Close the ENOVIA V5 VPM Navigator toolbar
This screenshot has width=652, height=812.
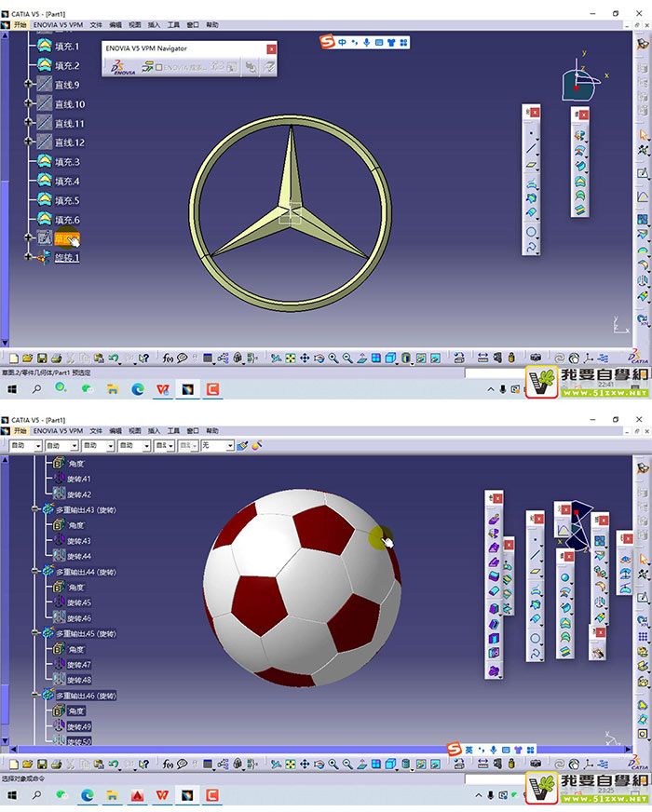[271, 49]
